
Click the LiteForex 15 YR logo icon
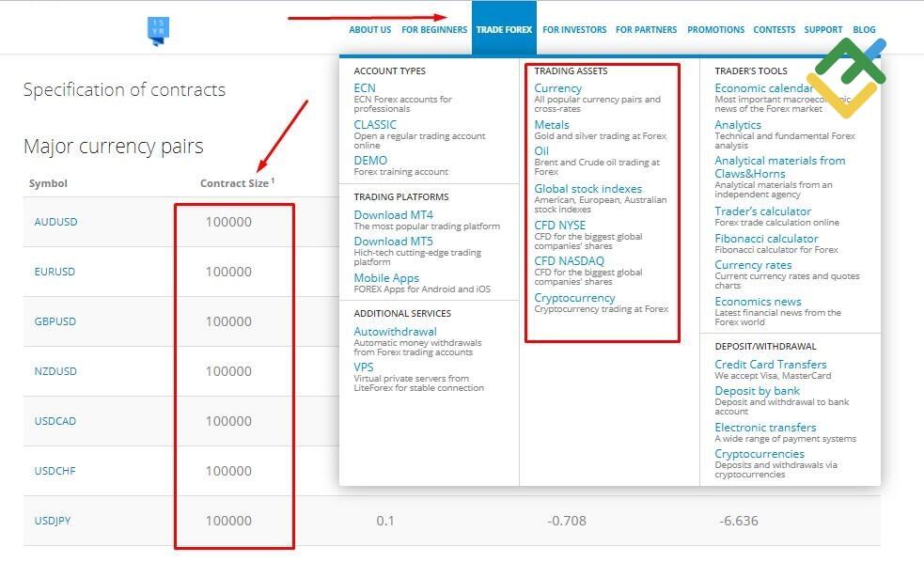pyautogui.click(x=159, y=31)
